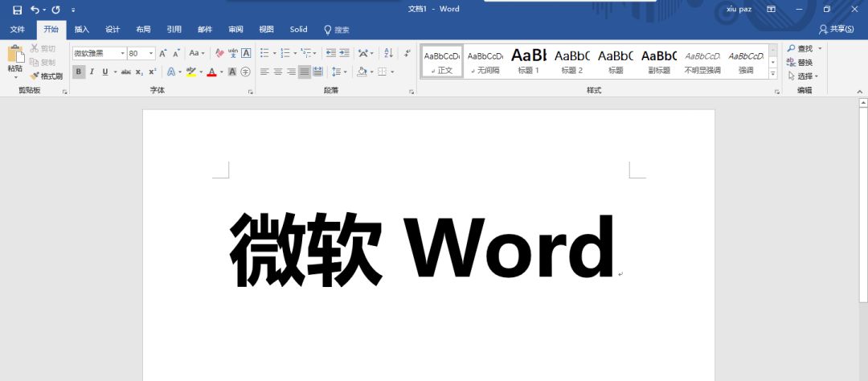Customize the quick access toolbar

pyautogui.click(x=74, y=10)
